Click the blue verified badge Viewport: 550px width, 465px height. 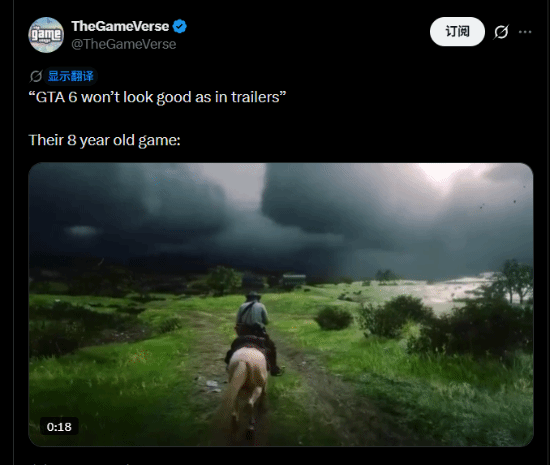point(180,26)
